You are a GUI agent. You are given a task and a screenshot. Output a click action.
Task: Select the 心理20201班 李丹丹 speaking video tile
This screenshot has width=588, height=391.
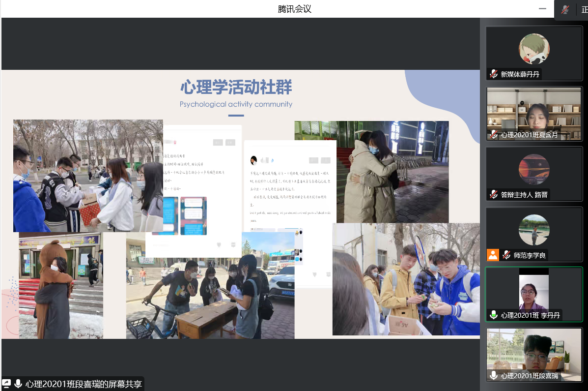(534, 295)
